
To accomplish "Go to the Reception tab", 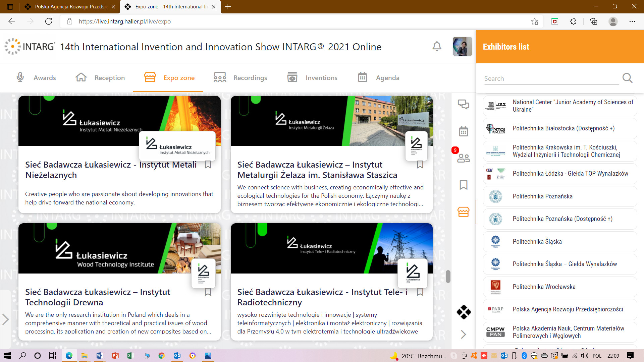I will [100, 78].
